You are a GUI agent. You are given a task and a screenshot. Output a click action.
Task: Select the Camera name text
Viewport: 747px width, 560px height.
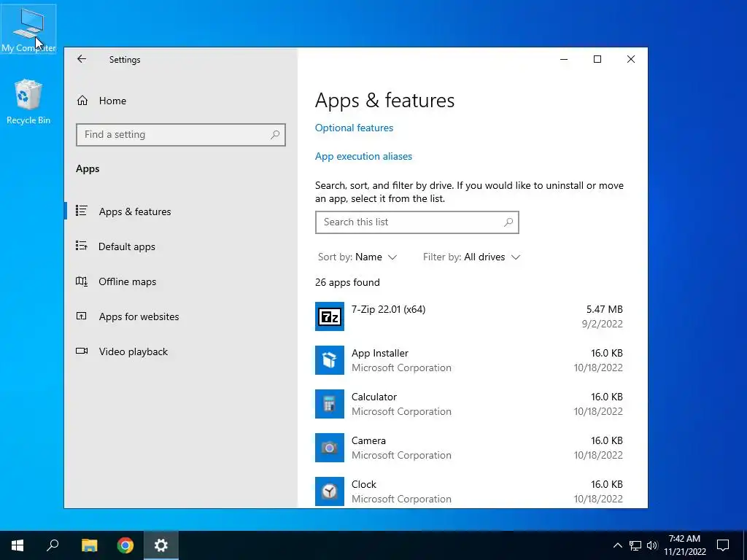point(368,441)
